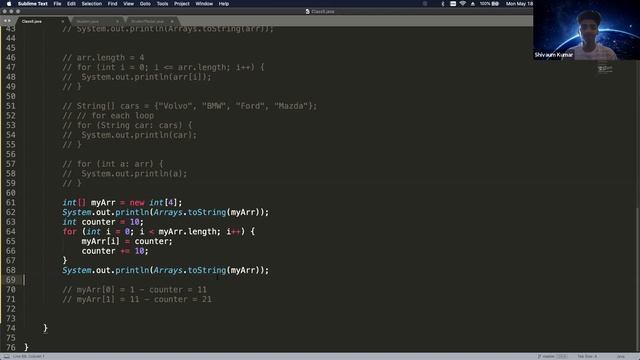
Task: Click comment '// arr.length = 4'
Action: tap(103, 58)
